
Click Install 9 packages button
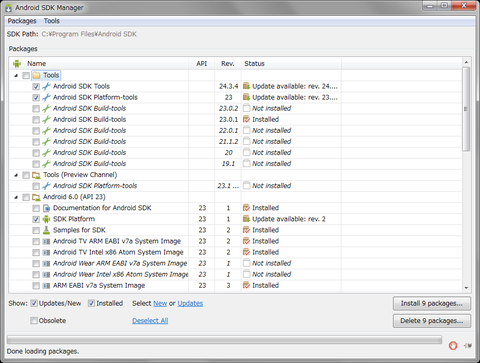point(432,303)
